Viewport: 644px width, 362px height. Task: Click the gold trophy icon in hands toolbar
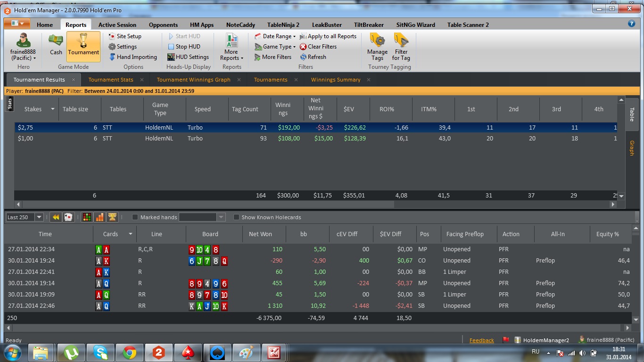112,217
